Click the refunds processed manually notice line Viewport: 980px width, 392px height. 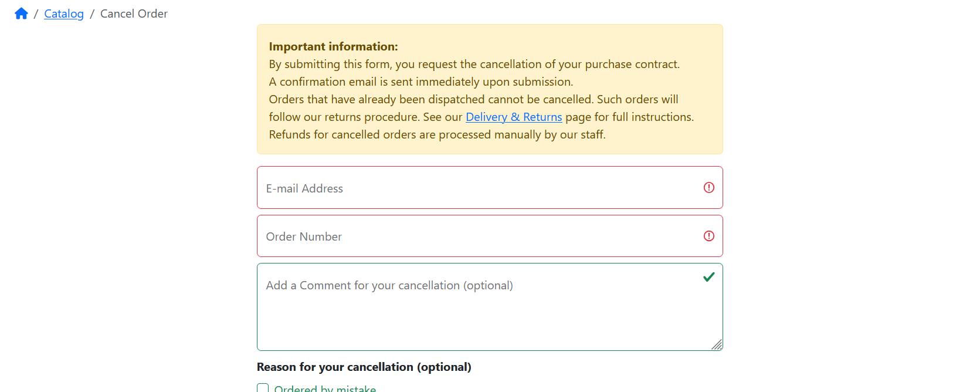pos(437,134)
